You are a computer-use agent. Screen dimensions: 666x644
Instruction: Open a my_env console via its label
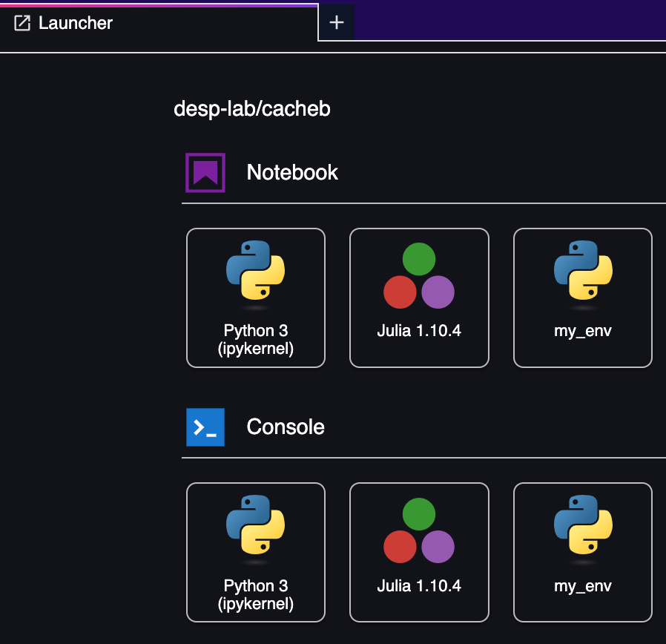[x=583, y=586]
